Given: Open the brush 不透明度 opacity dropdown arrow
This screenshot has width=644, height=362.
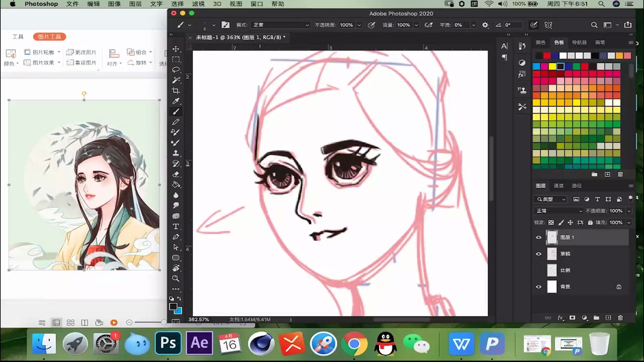Looking at the screenshot, I should click(x=359, y=25).
